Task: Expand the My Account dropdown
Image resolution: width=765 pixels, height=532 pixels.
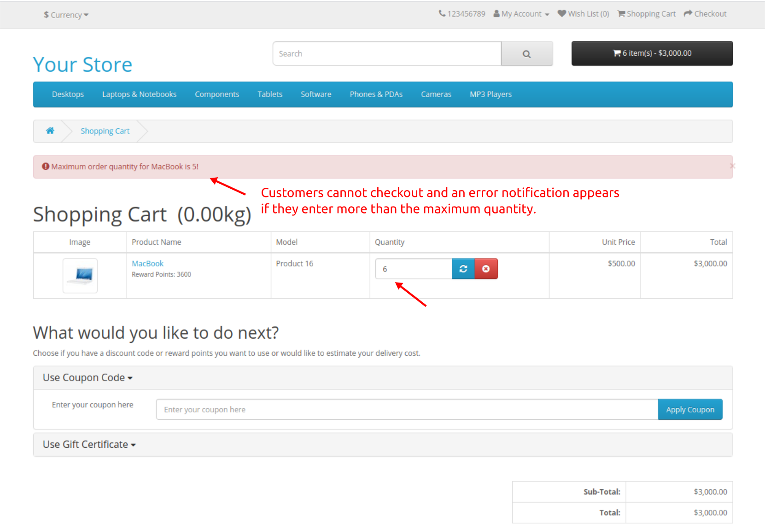Action: click(521, 14)
